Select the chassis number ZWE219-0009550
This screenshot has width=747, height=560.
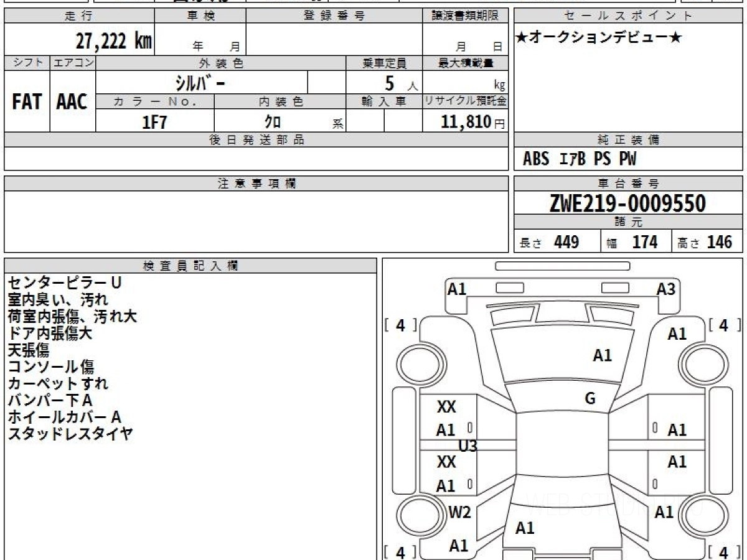[628, 203]
